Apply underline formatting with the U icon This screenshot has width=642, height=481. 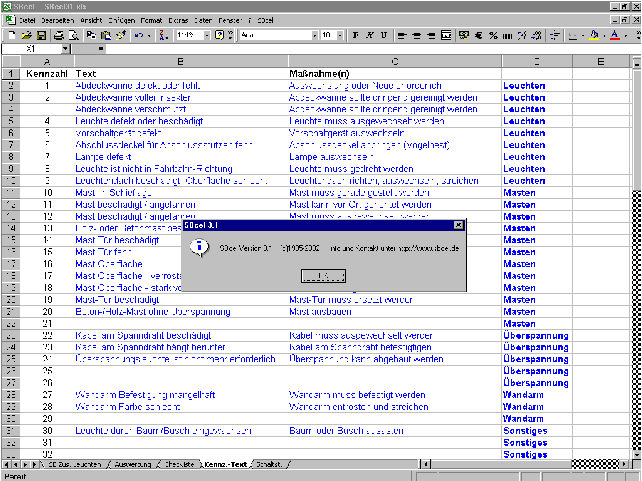(384, 36)
